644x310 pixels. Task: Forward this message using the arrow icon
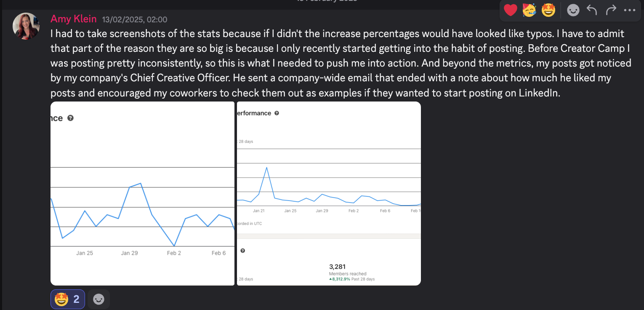click(x=611, y=10)
